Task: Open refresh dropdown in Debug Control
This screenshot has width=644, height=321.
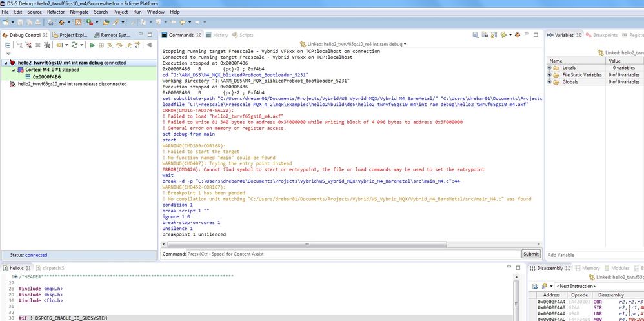Action: [81, 45]
